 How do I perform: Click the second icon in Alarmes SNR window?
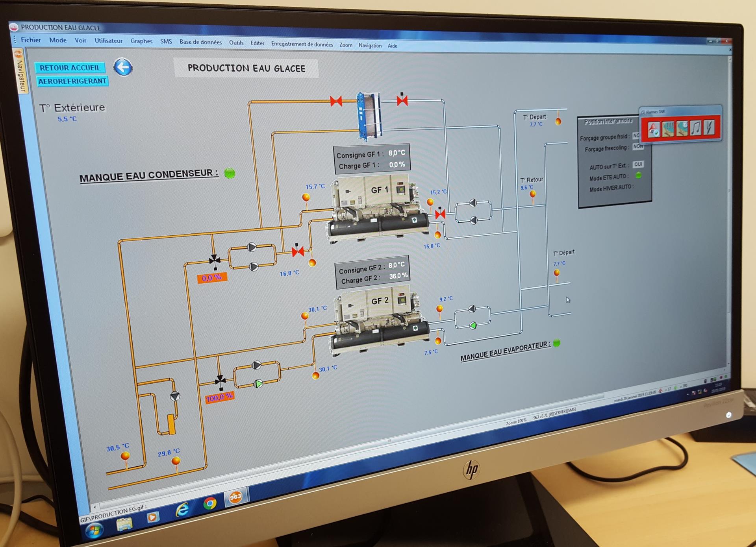coord(668,129)
